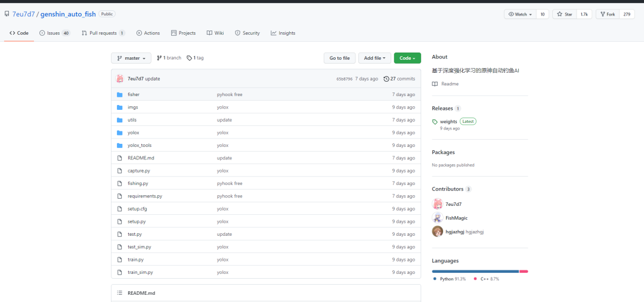The width and height of the screenshot is (644, 302).
Task: Click the file icon next to setup.py
Action: (119, 221)
